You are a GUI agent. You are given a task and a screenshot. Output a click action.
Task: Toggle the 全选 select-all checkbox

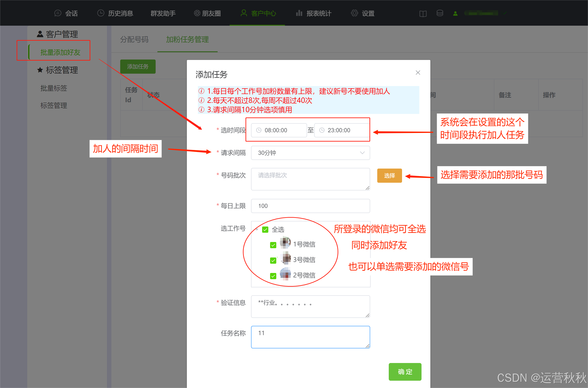(x=265, y=229)
